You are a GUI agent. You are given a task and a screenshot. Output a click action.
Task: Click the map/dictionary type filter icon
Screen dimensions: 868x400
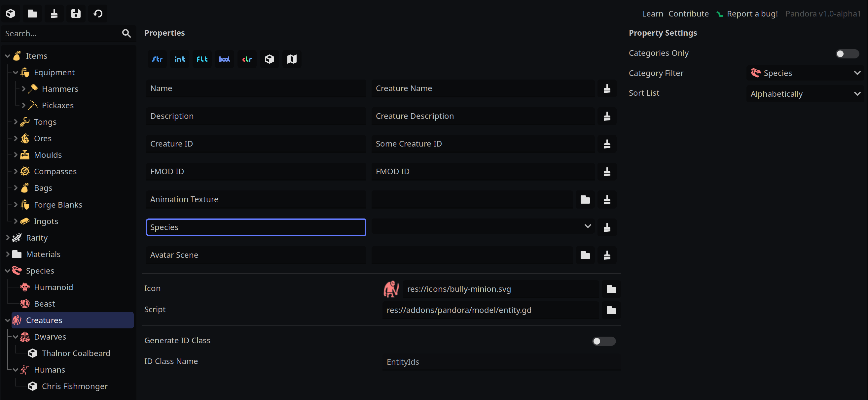(x=292, y=59)
